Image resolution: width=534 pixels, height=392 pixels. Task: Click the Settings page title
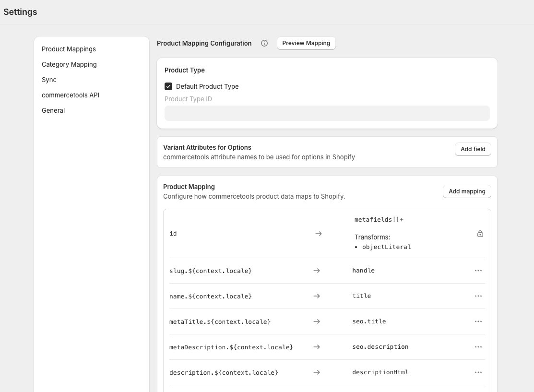tap(20, 12)
